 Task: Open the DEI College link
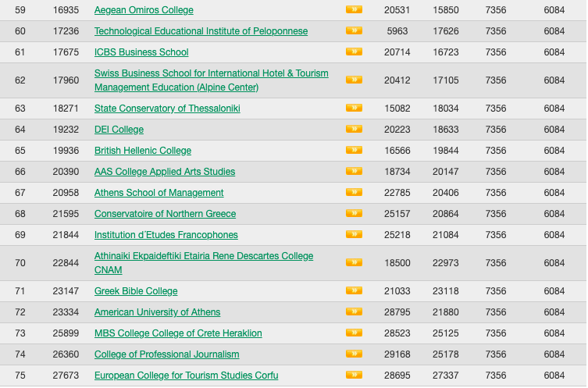tap(119, 130)
